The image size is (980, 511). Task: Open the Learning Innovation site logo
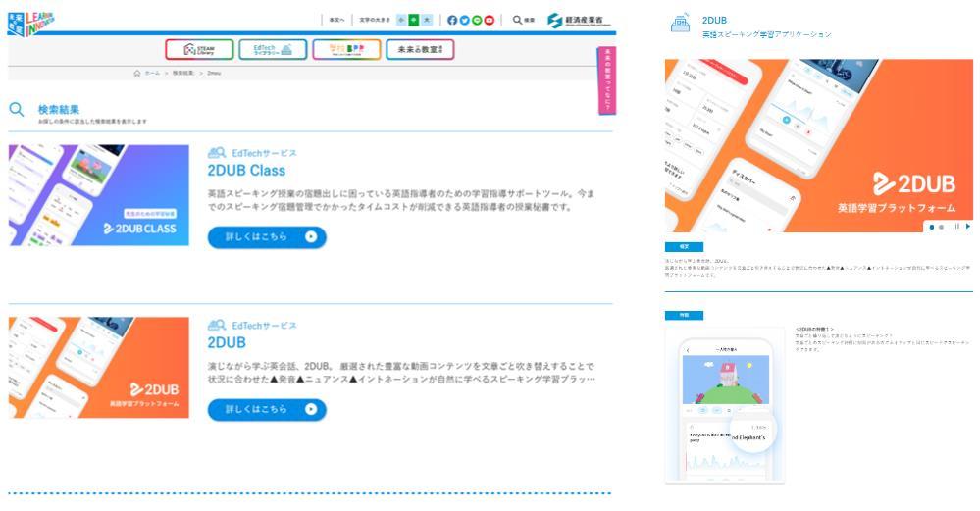(x=31, y=24)
